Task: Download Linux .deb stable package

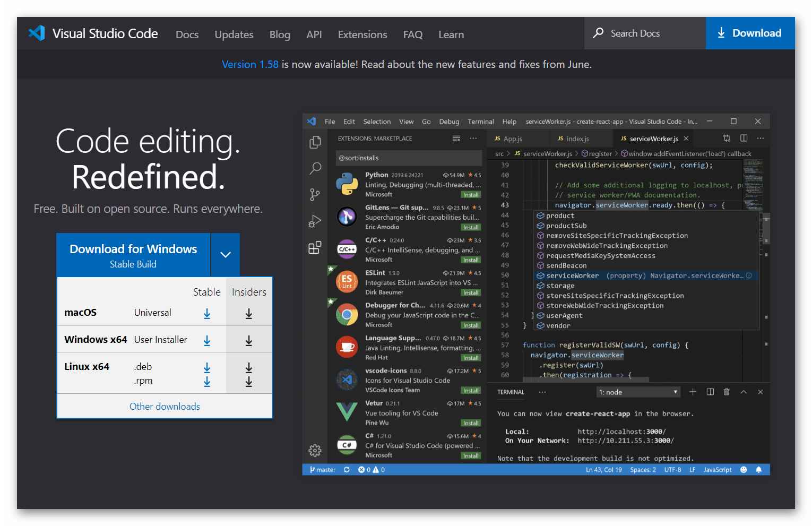Action: click(x=207, y=367)
